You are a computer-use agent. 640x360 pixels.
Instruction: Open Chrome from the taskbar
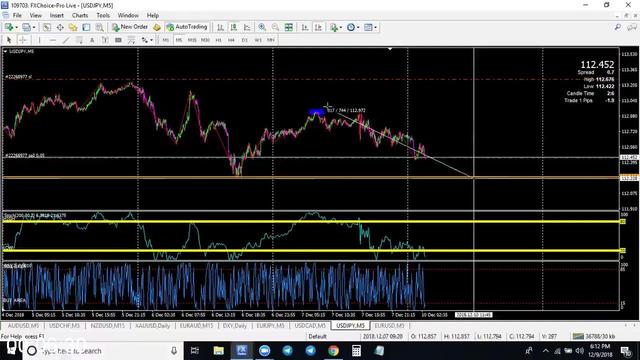(x=333, y=351)
